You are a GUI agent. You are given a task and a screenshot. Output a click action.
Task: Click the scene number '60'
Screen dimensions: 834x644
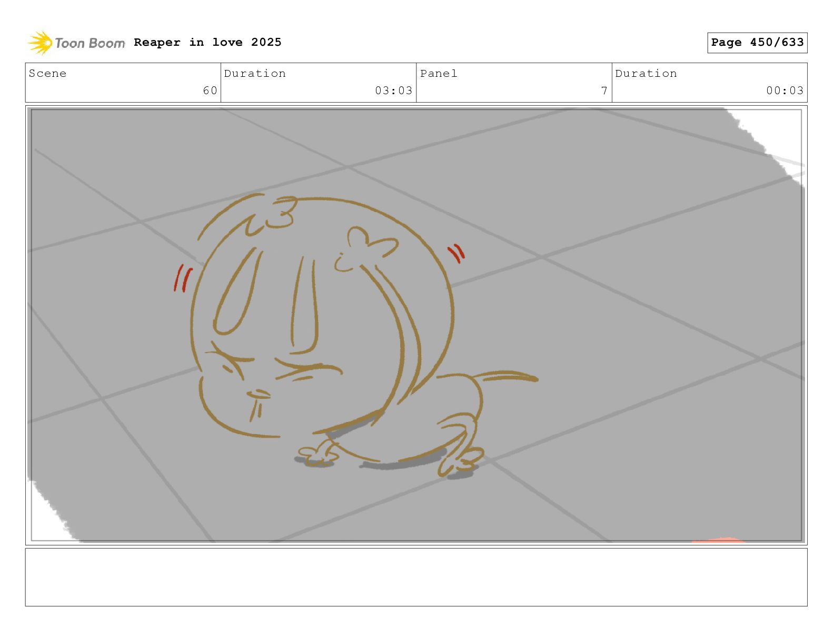(210, 90)
